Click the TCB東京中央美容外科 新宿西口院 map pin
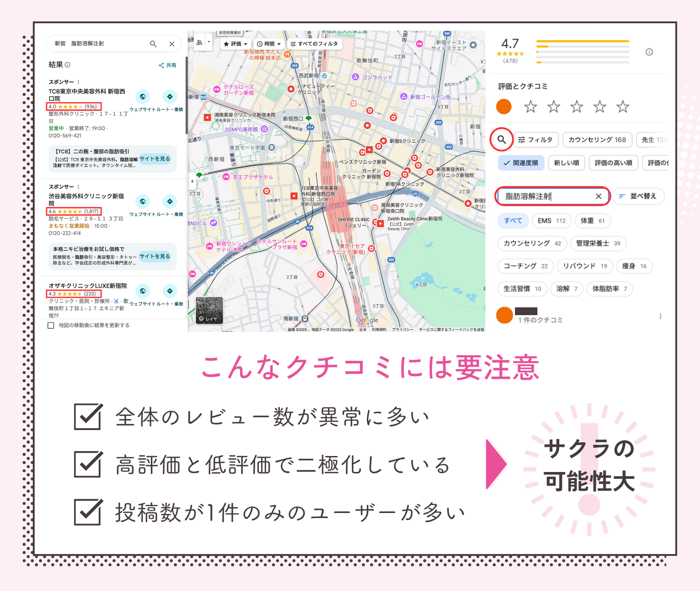This screenshot has height=591, width=700. 294,196
